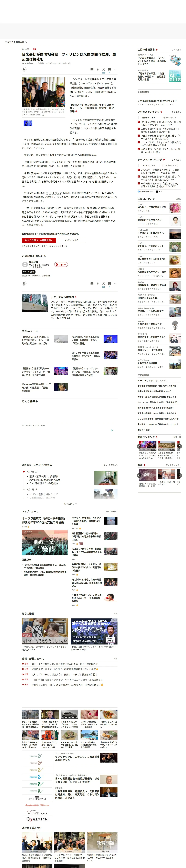The width and height of the screenshot is (186, 868).
Task: Select the フェイスブック social ranking tab
Action: pos(148,165)
